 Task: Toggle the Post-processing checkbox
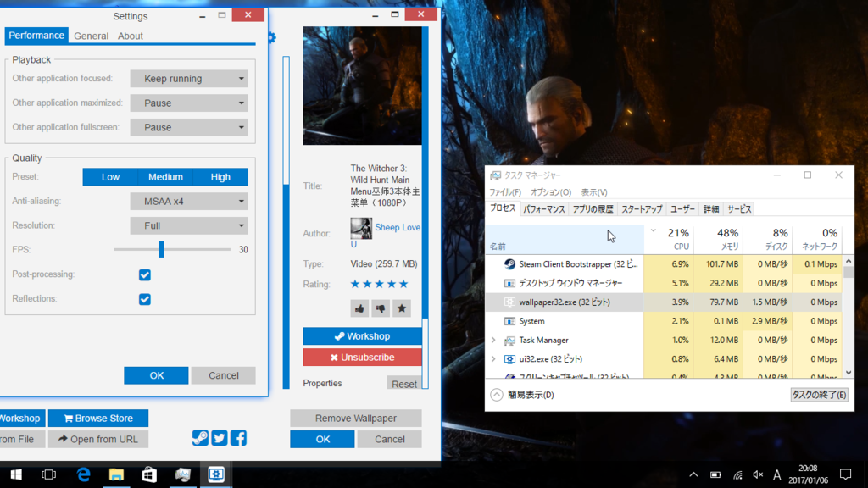(144, 275)
